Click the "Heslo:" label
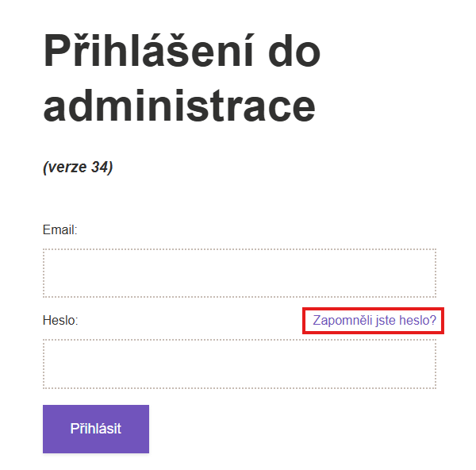This screenshot has width=476, height=470. tap(59, 321)
